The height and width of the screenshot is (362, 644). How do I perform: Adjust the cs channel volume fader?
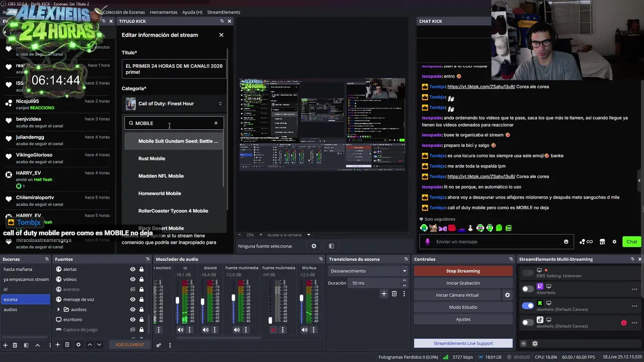[177, 301]
